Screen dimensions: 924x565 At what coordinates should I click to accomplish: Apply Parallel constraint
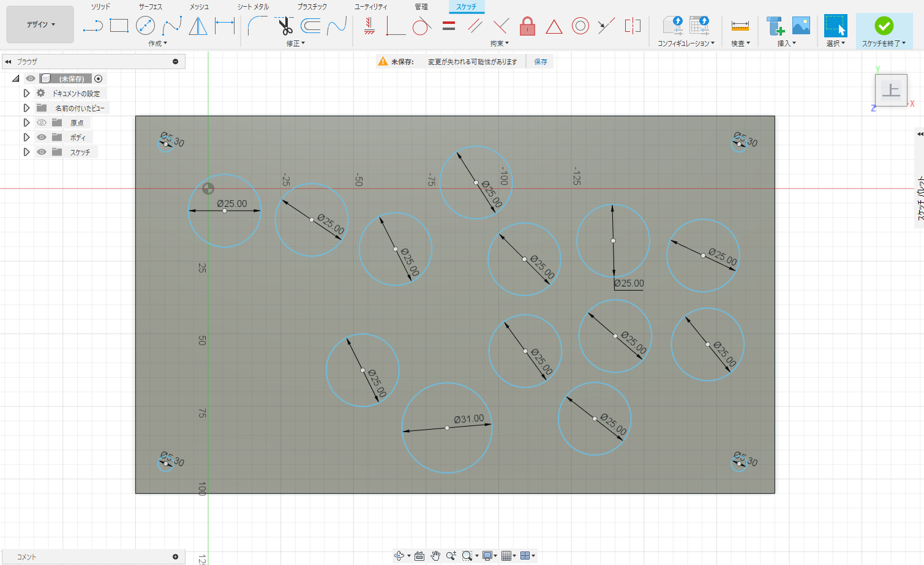(475, 26)
